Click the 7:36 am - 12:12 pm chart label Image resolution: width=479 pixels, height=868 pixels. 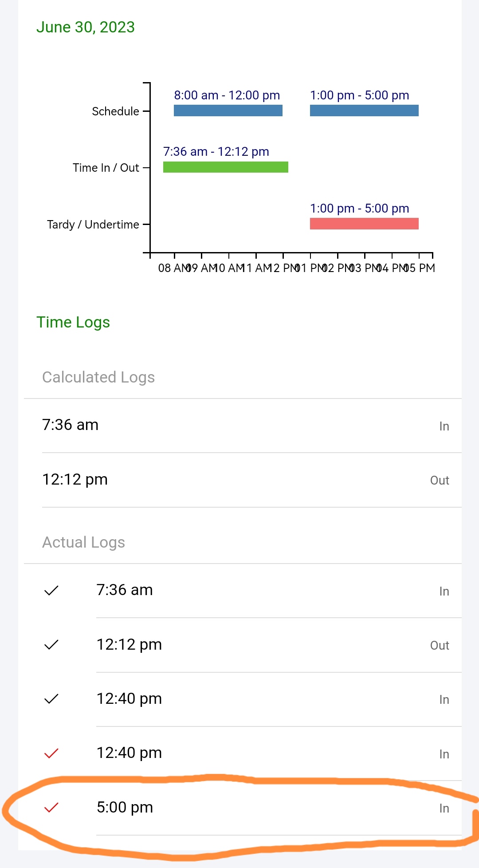(216, 152)
